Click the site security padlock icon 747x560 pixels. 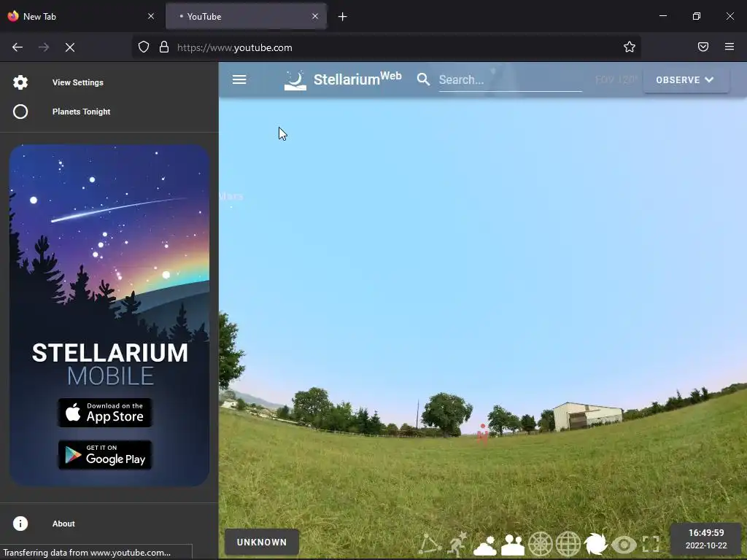click(164, 47)
